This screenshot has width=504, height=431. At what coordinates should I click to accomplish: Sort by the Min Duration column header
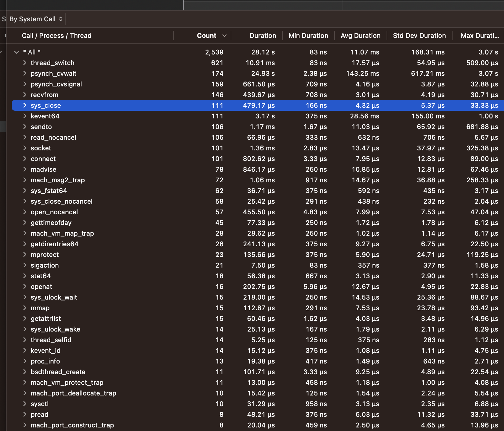[x=308, y=36]
